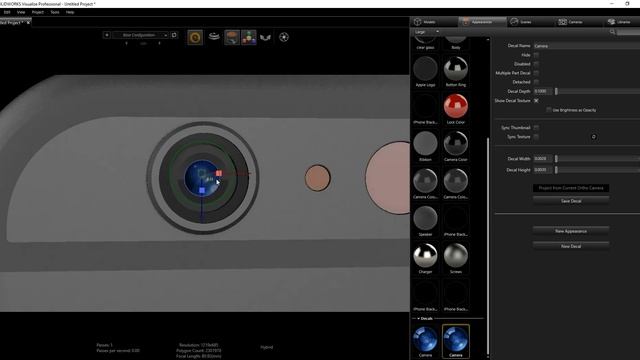Click the wing-shaped toolbar icon
This screenshot has height=360, width=640.
coord(265,38)
